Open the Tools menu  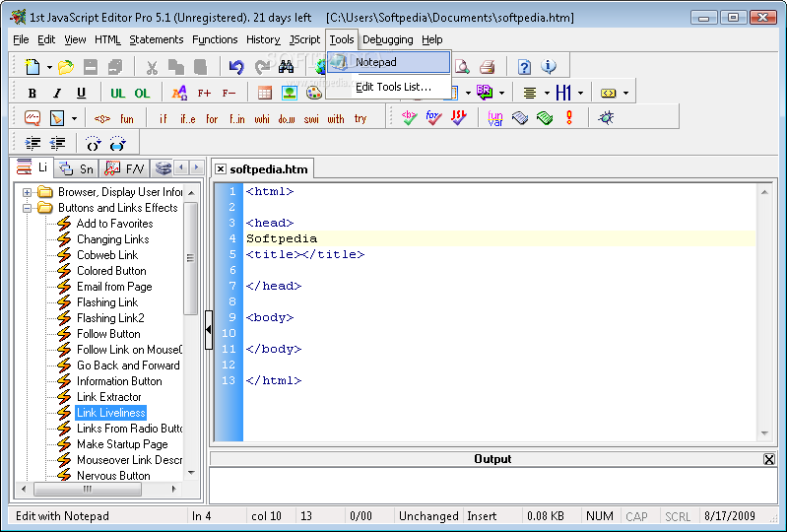pyautogui.click(x=342, y=39)
